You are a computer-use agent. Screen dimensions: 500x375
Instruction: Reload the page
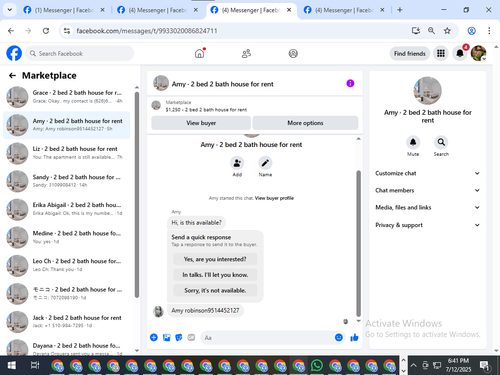click(46, 31)
